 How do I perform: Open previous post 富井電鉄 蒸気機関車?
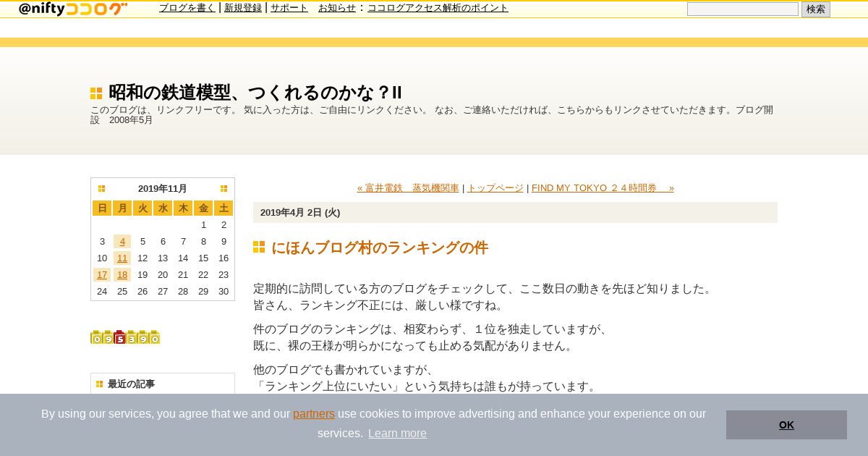coord(408,188)
